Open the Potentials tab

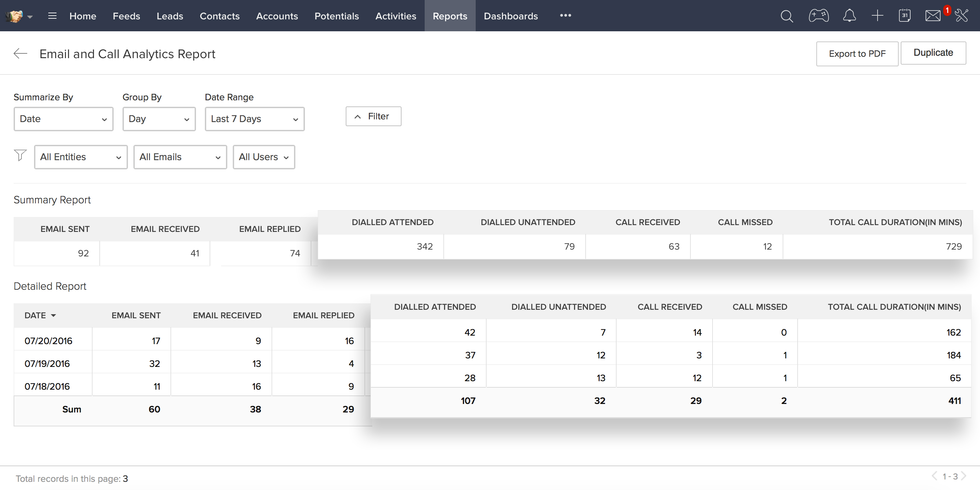click(x=336, y=16)
